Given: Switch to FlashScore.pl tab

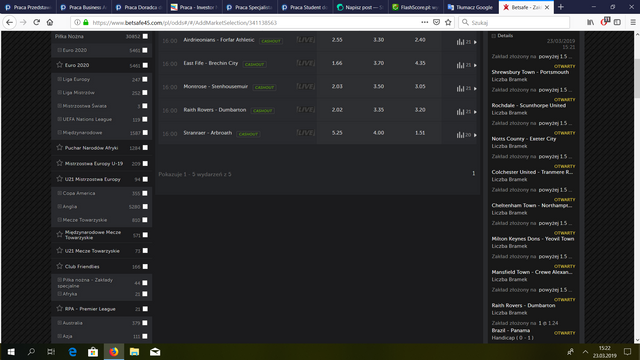Looking at the screenshot, I should tap(415, 7).
